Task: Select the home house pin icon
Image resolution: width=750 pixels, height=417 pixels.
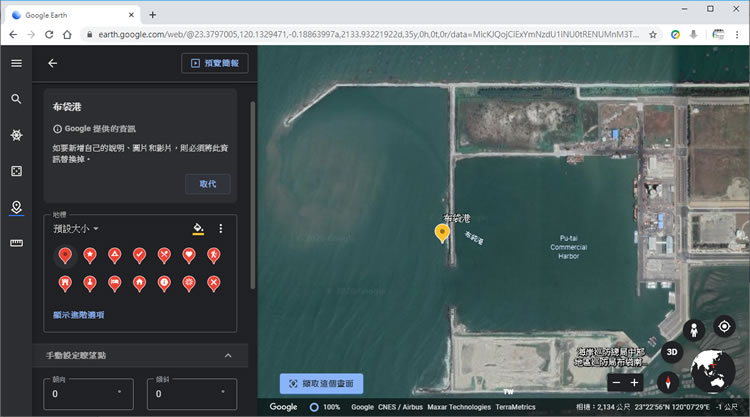Action: pos(139,283)
